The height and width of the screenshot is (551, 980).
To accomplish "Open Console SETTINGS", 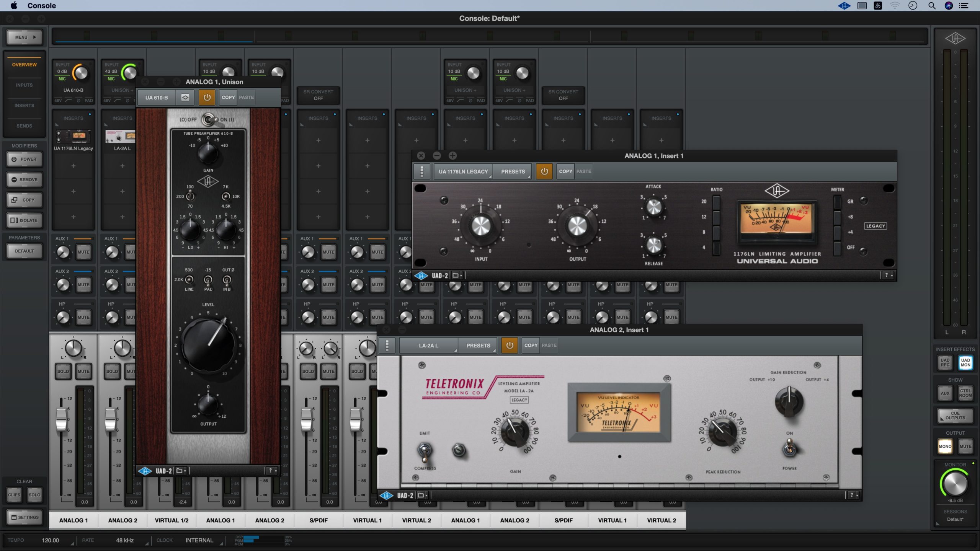I will [24, 517].
